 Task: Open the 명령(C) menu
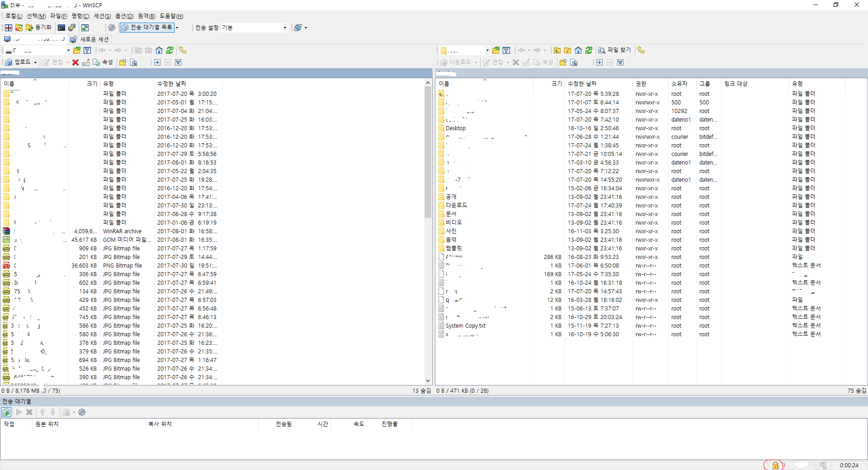tap(80, 16)
